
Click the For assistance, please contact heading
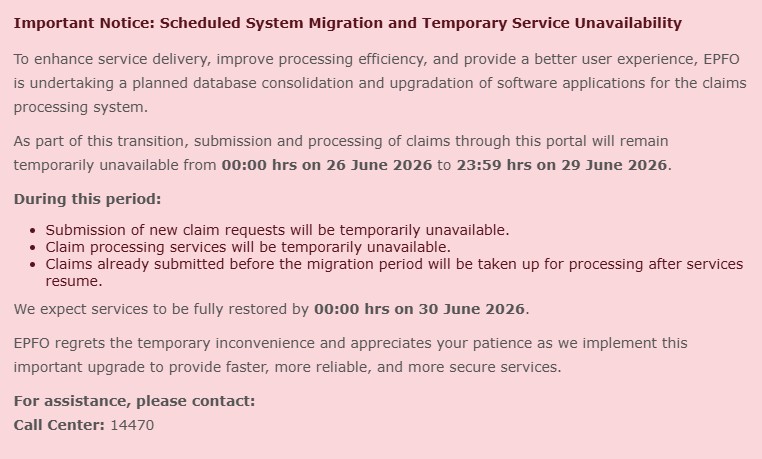point(135,401)
